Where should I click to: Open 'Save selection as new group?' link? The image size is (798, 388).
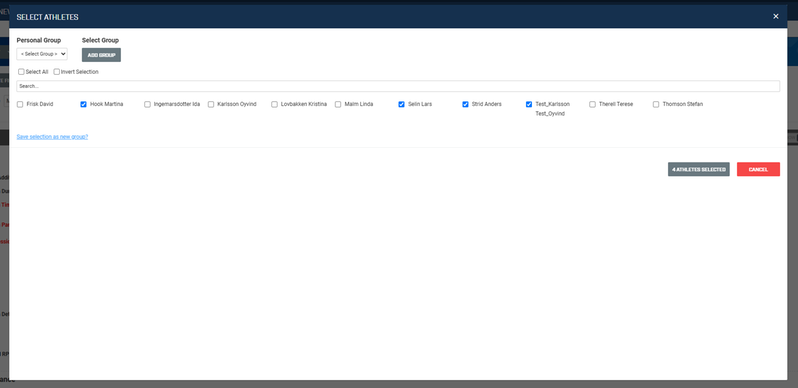[x=52, y=136]
